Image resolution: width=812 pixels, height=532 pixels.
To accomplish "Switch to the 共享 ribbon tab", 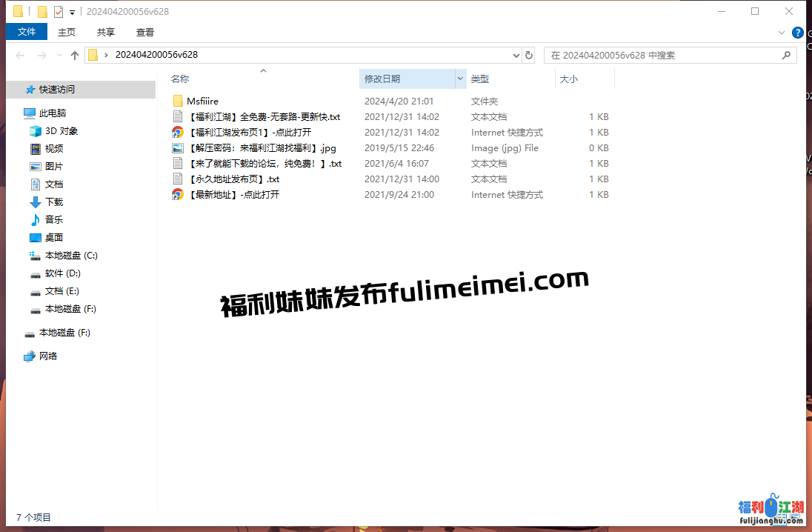I will tap(106, 32).
